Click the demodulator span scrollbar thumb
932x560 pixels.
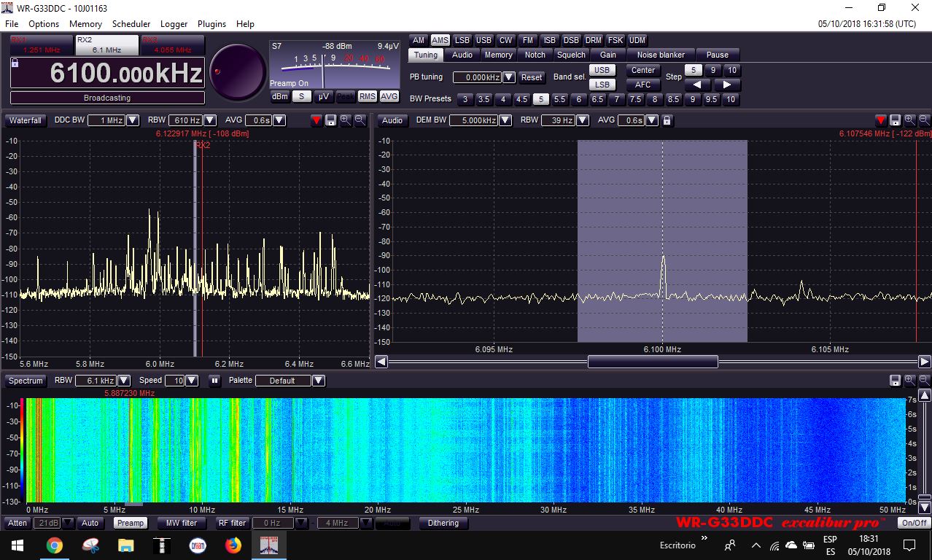(651, 361)
